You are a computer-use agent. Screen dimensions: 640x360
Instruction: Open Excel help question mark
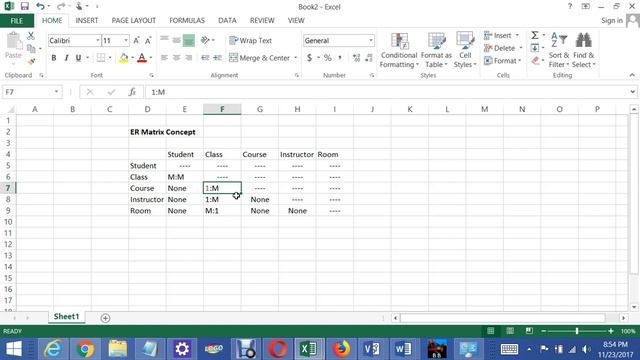[570, 6]
